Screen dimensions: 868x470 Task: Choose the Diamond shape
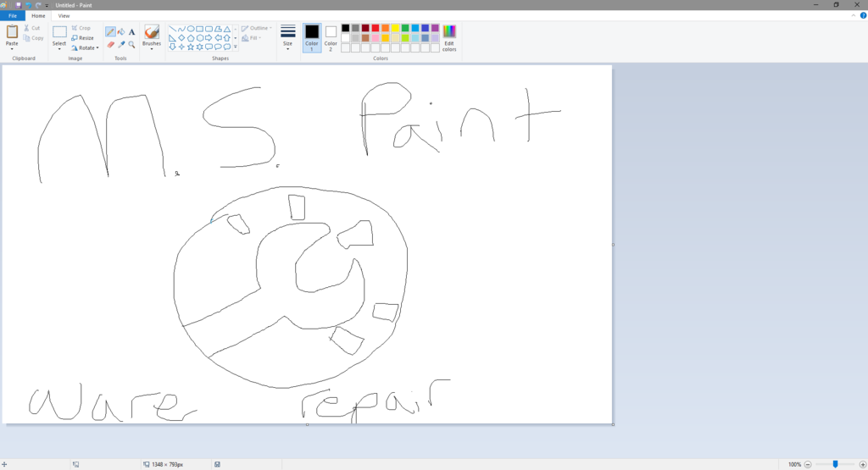[x=181, y=38]
